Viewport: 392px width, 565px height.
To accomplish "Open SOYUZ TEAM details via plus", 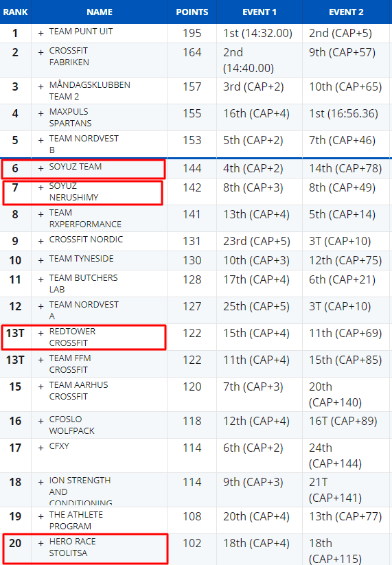I will pyautogui.click(x=41, y=168).
